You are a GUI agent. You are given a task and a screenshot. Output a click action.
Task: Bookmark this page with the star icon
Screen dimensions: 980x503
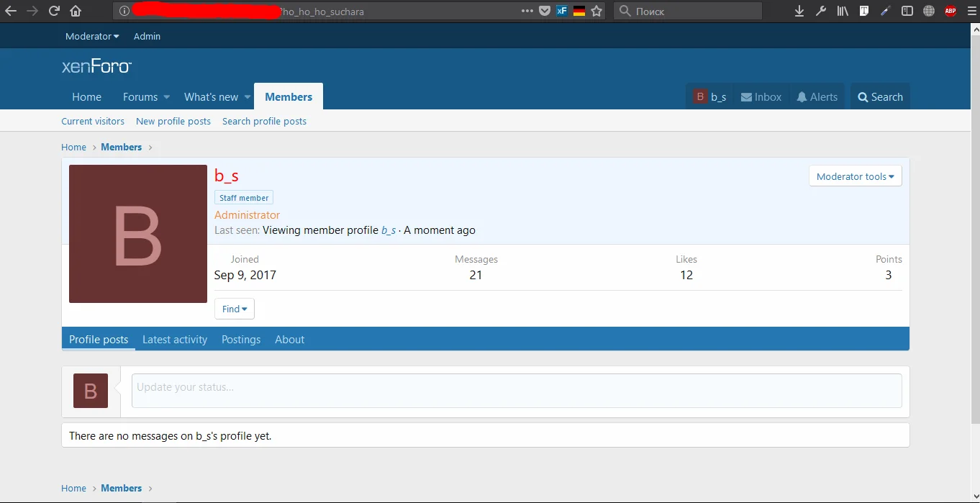[596, 11]
